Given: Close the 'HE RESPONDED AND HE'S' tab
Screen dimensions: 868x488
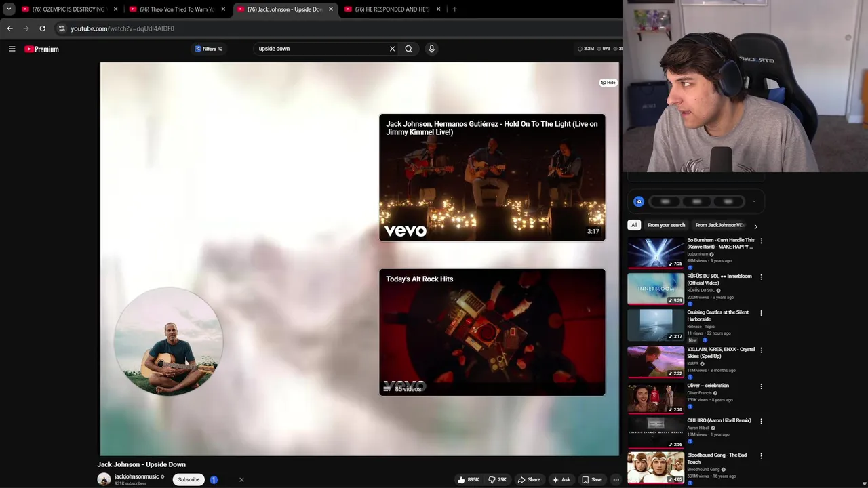Looking at the screenshot, I should click(x=438, y=9).
